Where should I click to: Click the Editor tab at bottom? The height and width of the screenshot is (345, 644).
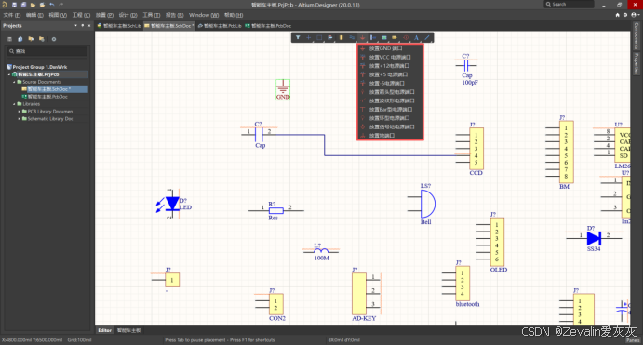[104, 330]
